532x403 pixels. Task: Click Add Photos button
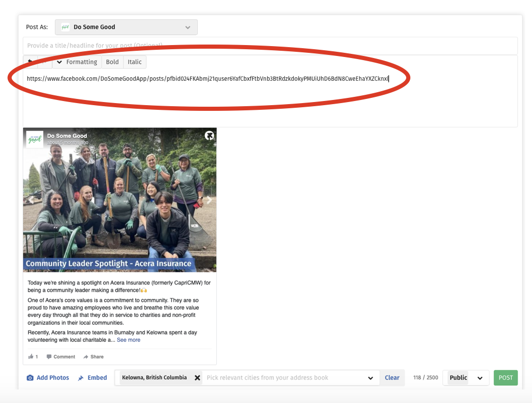[48, 378]
